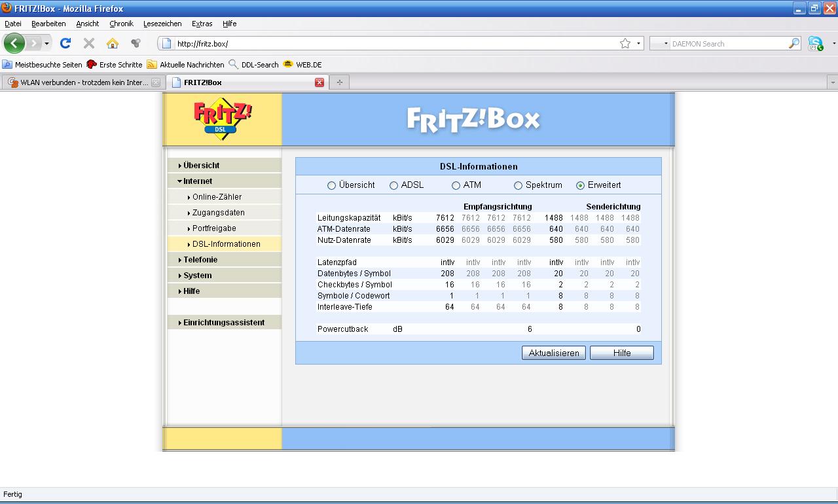The width and height of the screenshot is (838, 504).
Task: Open the dropdown next to Skype icon
Action: tap(833, 43)
